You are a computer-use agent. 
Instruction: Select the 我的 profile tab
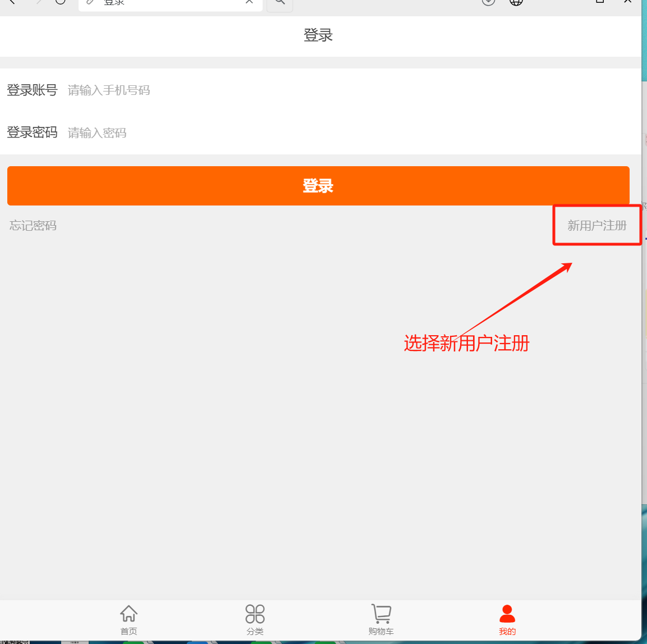(507, 620)
